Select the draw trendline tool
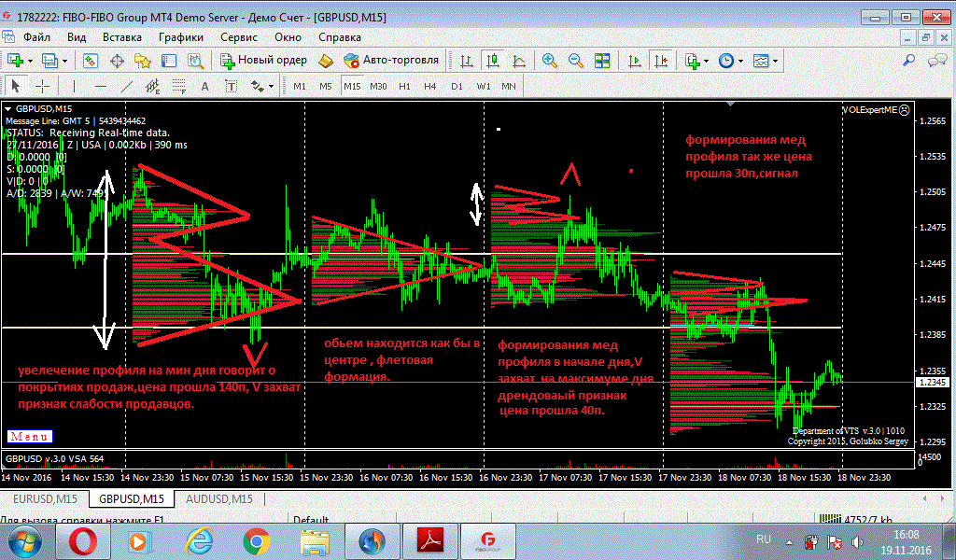 (127, 86)
